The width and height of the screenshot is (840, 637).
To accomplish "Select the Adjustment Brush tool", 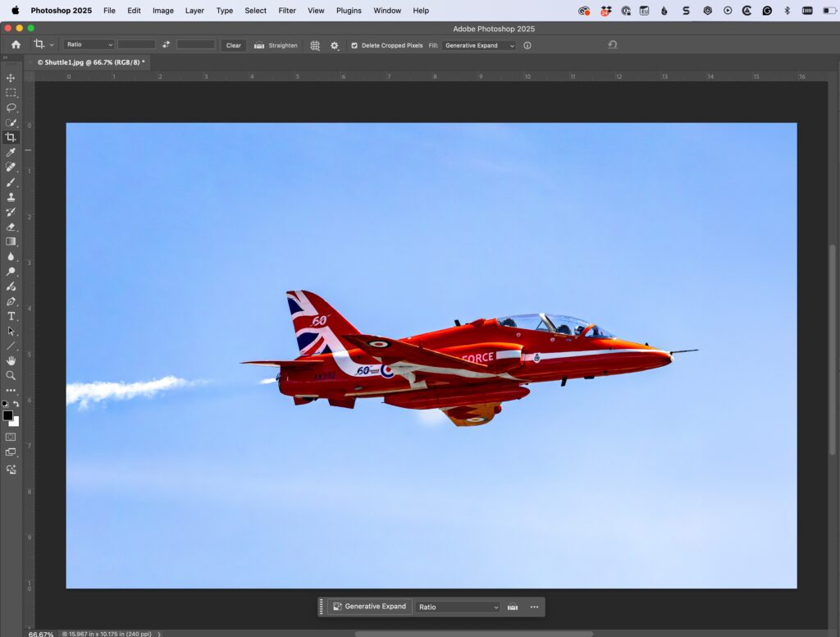I will (x=11, y=286).
